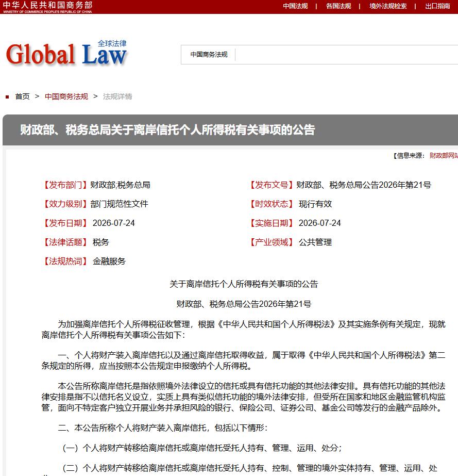Go to 首页 in the breadcrumb
The height and width of the screenshot is (476, 458).
[23, 96]
